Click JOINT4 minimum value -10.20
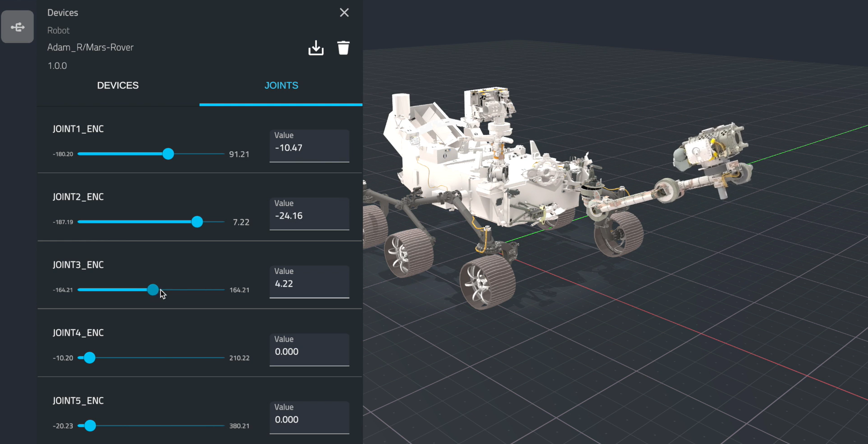 [63, 358]
